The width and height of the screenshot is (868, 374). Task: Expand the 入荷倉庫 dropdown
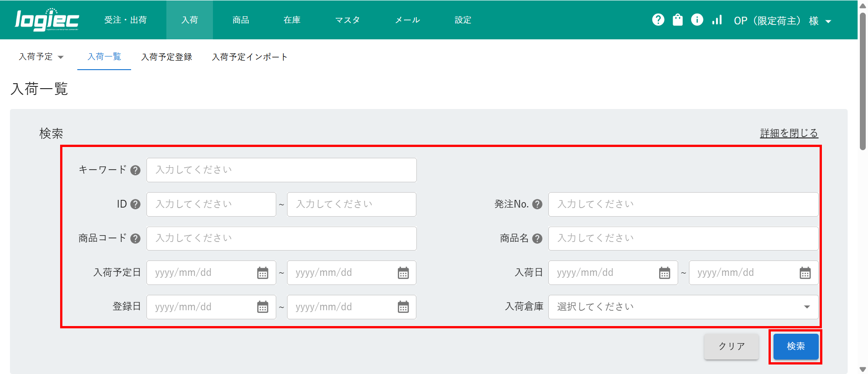[x=683, y=307]
